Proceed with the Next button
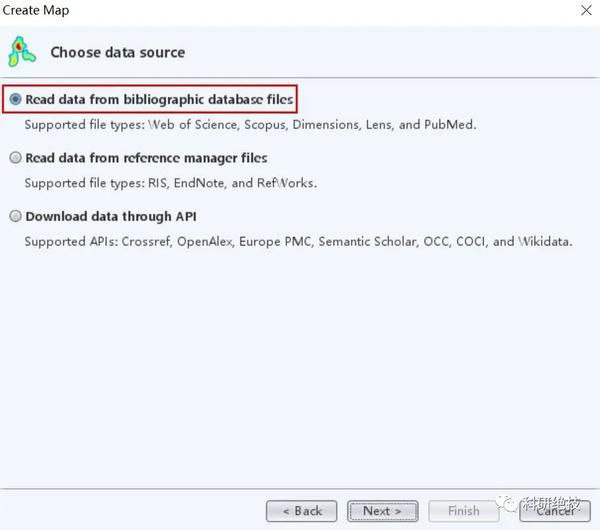This screenshot has height=530, width=600. coord(382,511)
